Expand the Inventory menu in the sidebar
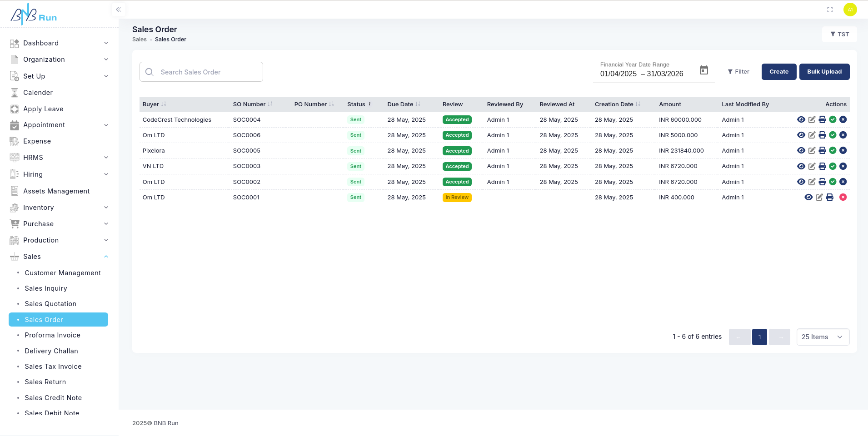The height and width of the screenshot is (436, 868). pyautogui.click(x=106, y=207)
